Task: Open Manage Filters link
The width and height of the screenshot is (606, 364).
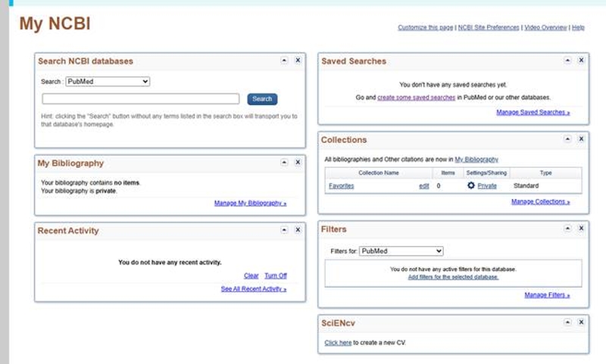Action: pyautogui.click(x=547, y=295)
